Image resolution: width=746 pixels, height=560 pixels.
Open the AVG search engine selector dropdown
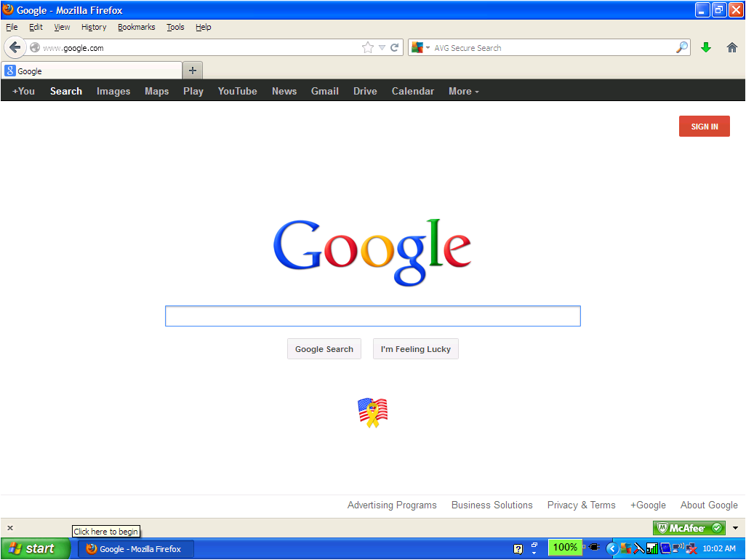point(421,47)
